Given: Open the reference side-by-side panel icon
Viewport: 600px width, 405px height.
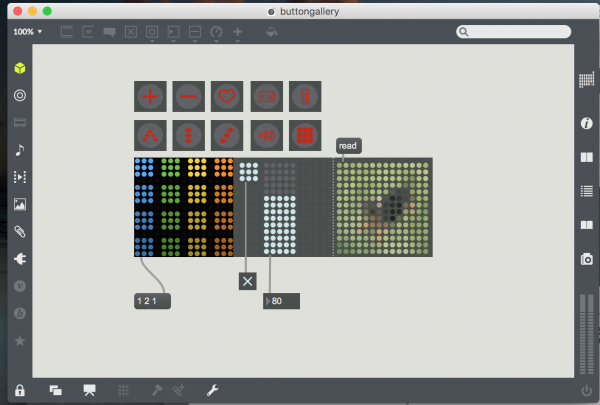Looking at the screenshot, I should tap(587, 157).
